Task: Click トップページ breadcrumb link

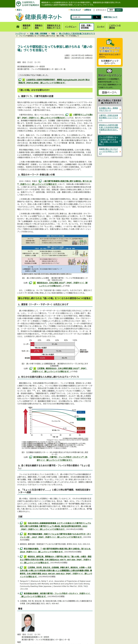Action: [21, 33]
